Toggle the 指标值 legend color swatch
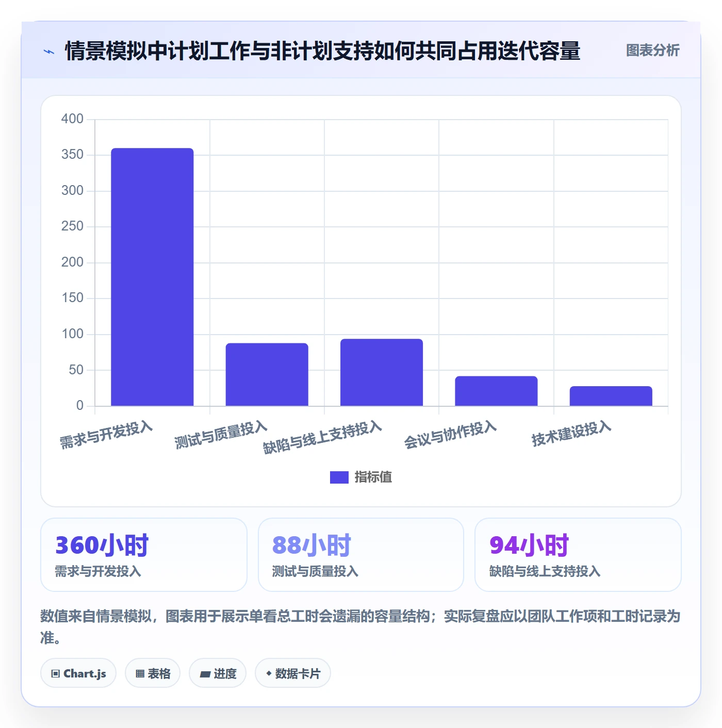 pyautogui.click(x=339, y=477)
